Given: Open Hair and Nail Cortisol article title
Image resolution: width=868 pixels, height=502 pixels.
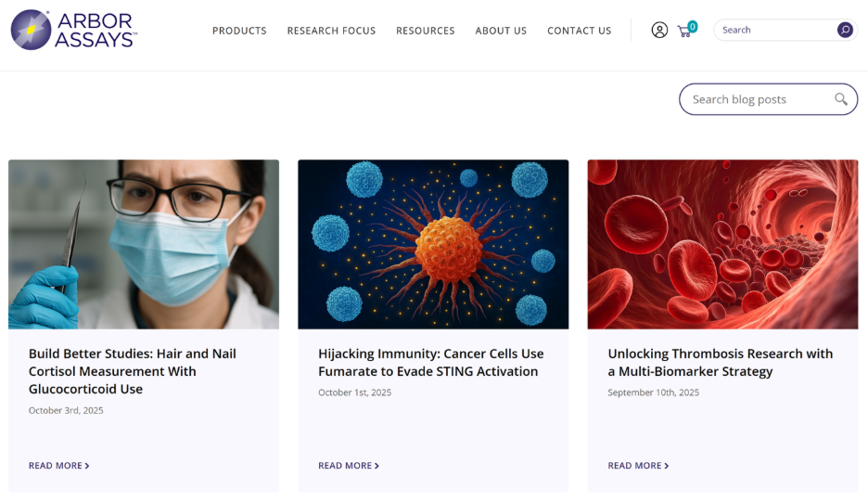Looking at the screenshot, I should click(133, 371).
